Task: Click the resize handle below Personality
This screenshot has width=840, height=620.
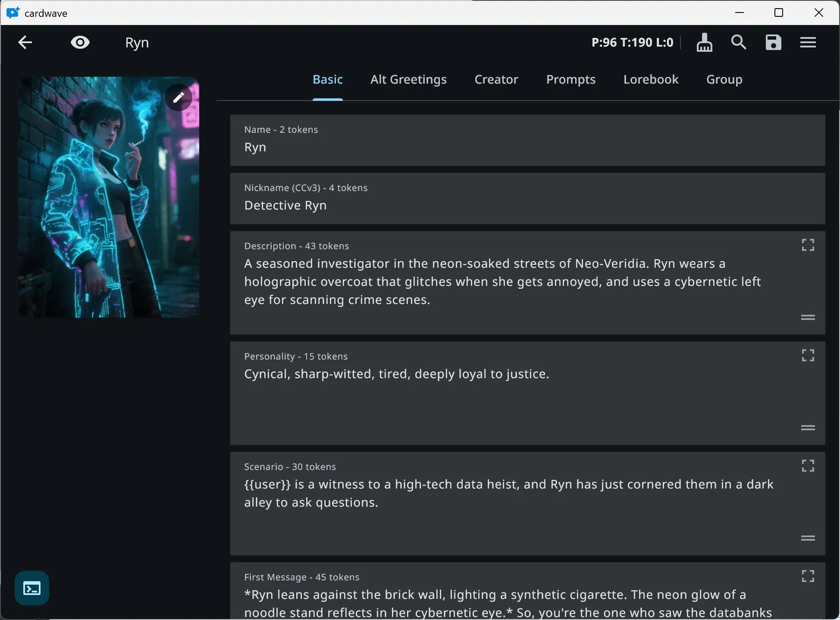Action: click(807, 428)
